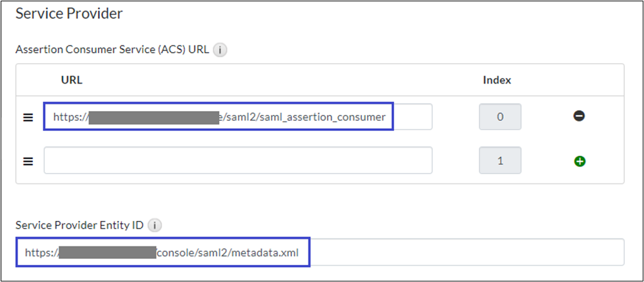
Task: Select the index field showing 0
Action: coord(500,117)
